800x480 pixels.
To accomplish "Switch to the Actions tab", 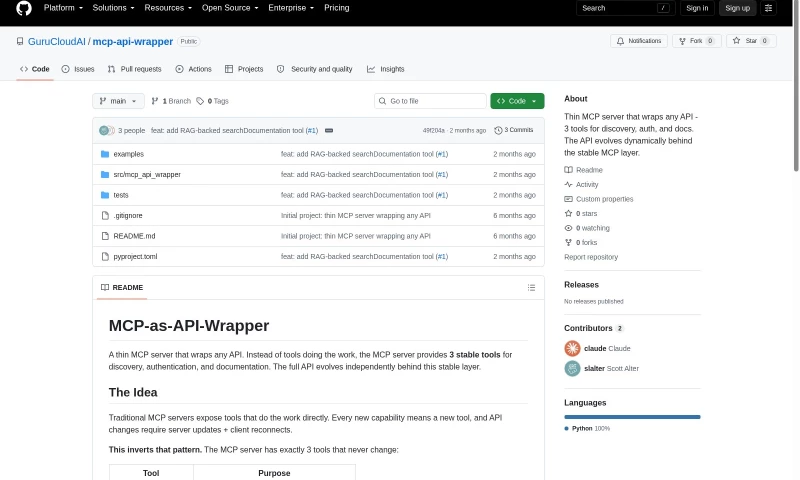I will click(x=193, y=69).
